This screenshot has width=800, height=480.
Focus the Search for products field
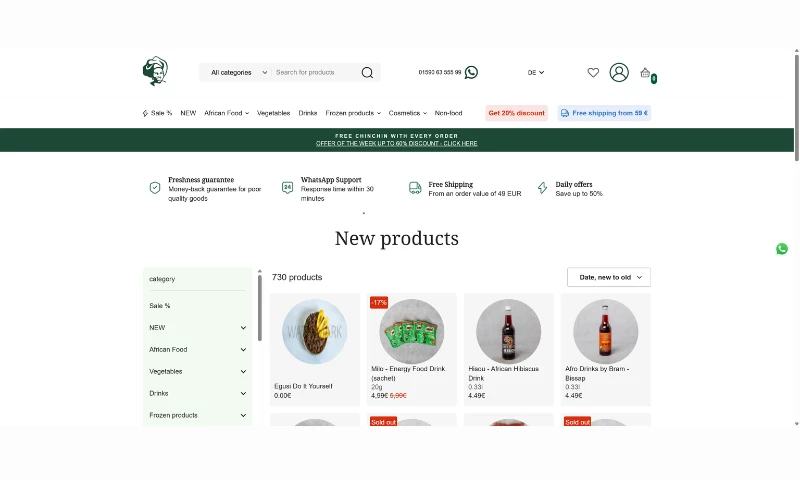(x=315, y=72)
